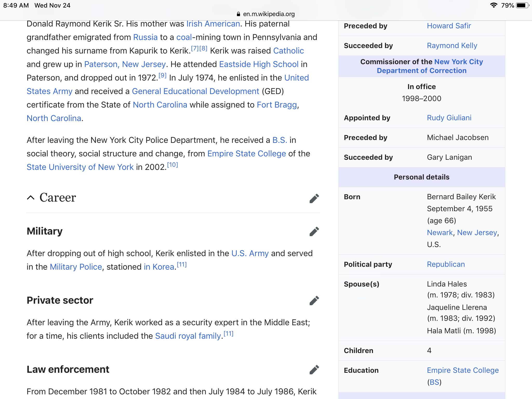This screenshot has width=532, height=399.
Task: Open the 'in Korea' link
Action: [159, 267]
